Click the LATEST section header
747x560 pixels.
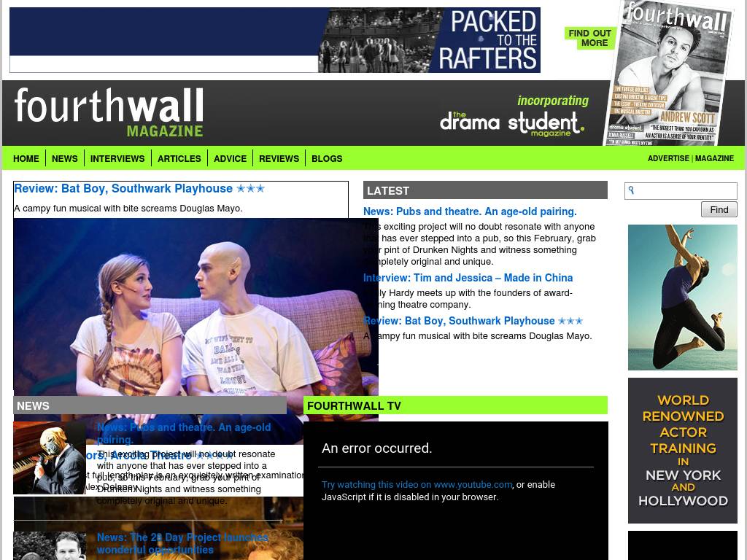pos(485,190)
